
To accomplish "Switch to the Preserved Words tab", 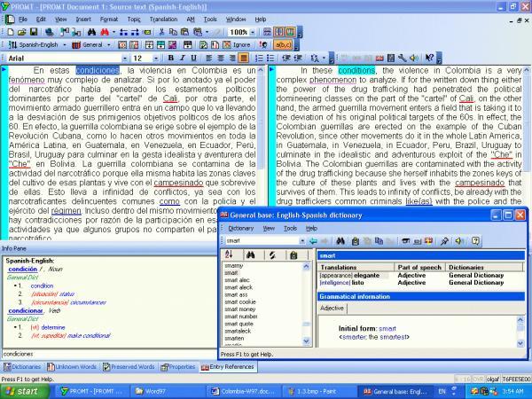I will [x=129, y=367].
